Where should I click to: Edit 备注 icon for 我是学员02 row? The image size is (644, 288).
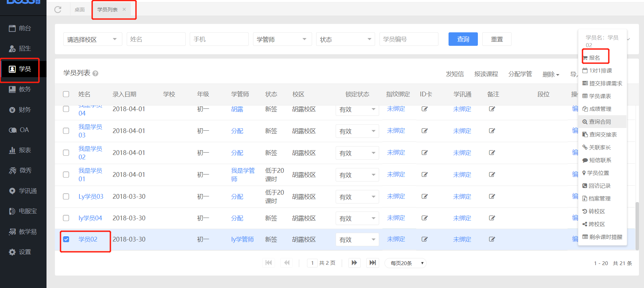(492, 153)
